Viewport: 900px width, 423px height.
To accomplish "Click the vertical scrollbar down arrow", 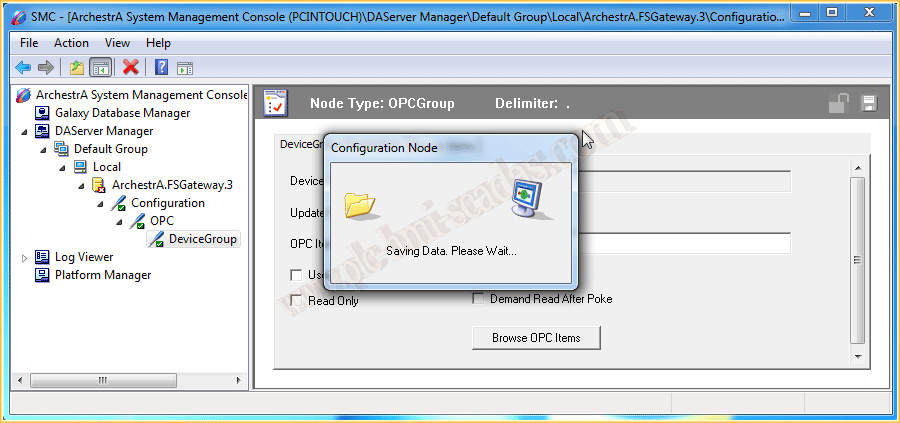I will pyautogui.click(x=857, y=355).
